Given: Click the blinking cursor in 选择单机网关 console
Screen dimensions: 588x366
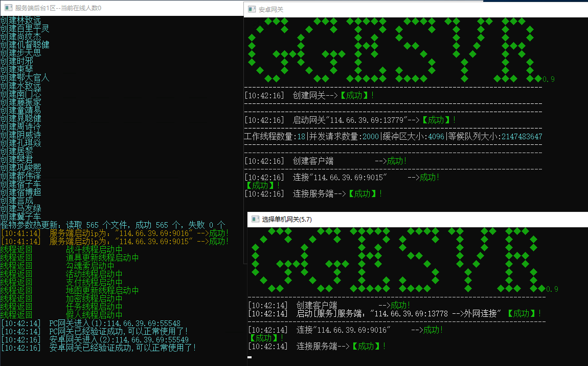Looking at the screenshot, I should coord(250,357).
